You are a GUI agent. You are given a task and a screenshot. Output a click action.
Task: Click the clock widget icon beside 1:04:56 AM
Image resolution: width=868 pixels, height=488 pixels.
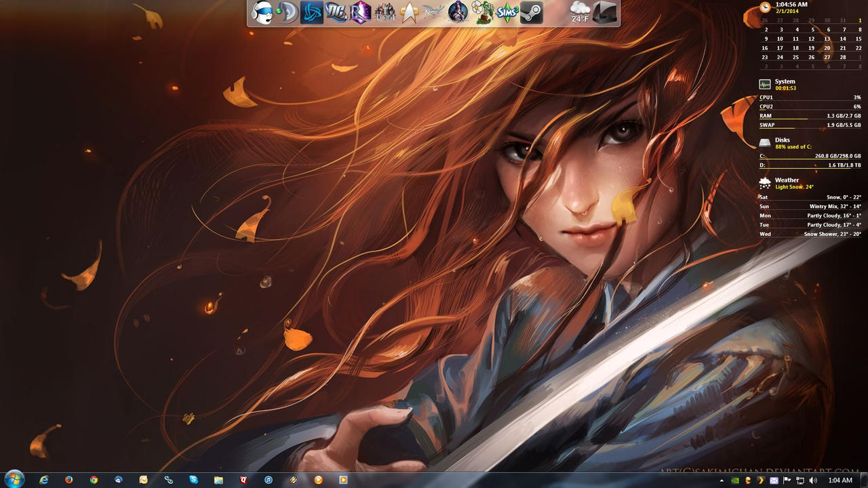765,7
